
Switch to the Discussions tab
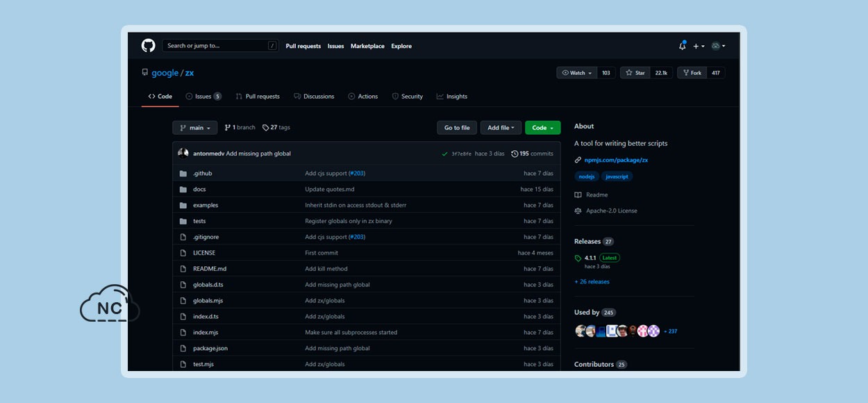[314, 97]
